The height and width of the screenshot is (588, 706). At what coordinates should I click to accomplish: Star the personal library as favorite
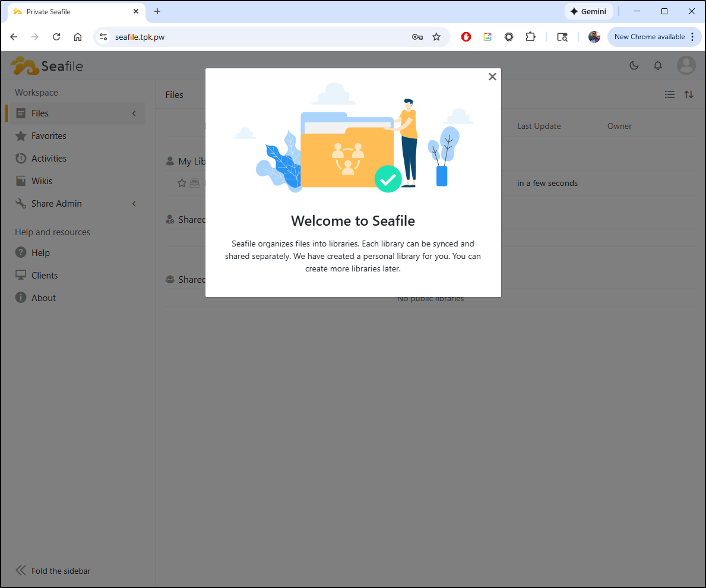pyautogui.click(x=182, y=184)
